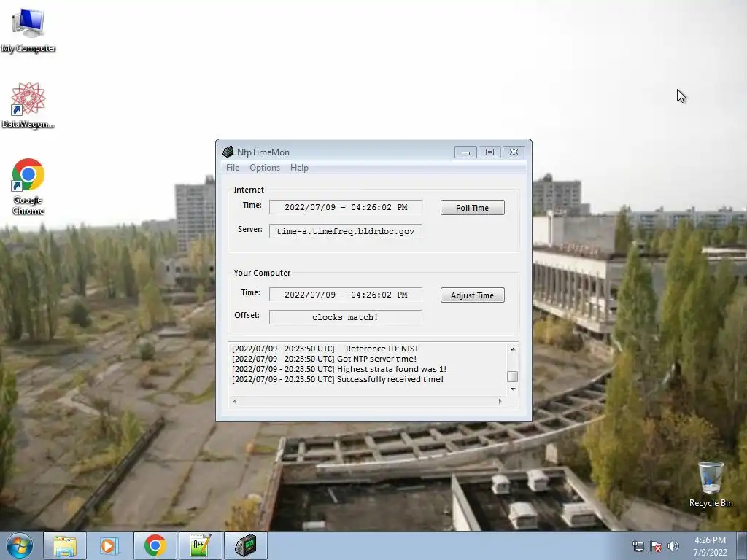Maximize the NtpTimeMon window
Image resolution: width=747 pixels, height=560 pixels.
click(489, 152)
